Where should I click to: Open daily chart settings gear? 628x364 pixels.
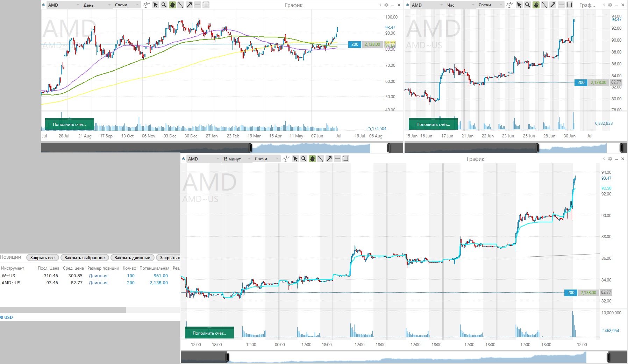tap(386, 5)
